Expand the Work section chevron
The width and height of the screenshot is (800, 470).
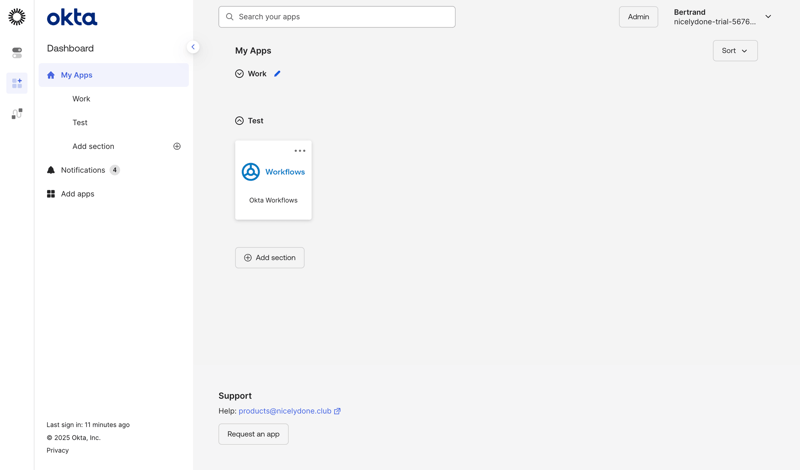tap(239, 74)
